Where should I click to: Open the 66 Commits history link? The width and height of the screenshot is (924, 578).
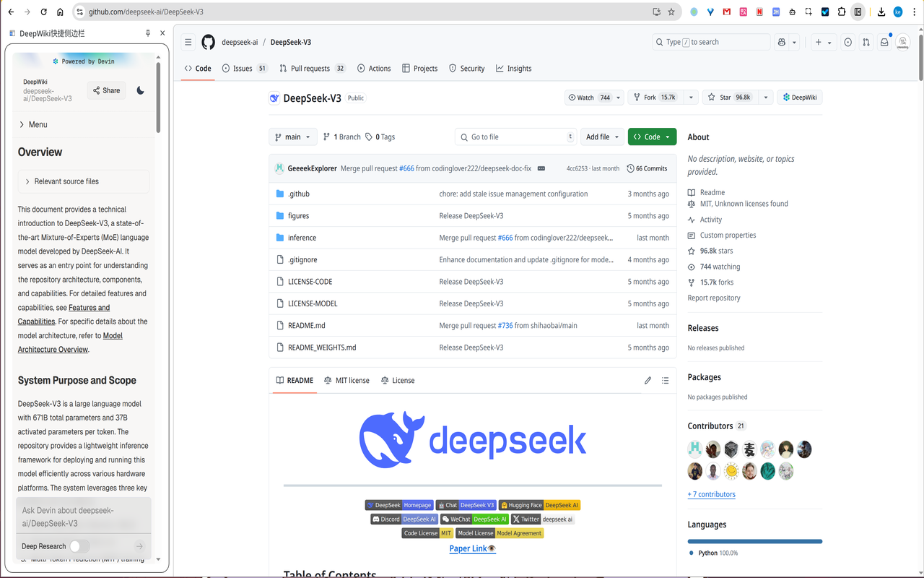coord(647,168)
